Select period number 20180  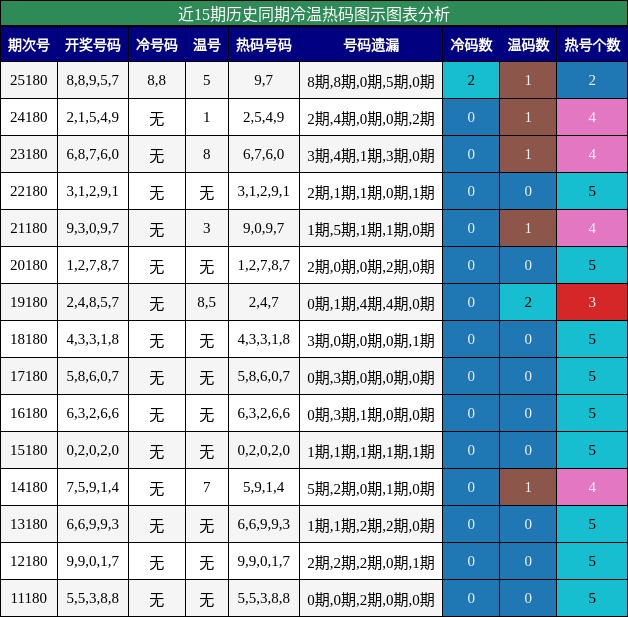coord(29,265)
